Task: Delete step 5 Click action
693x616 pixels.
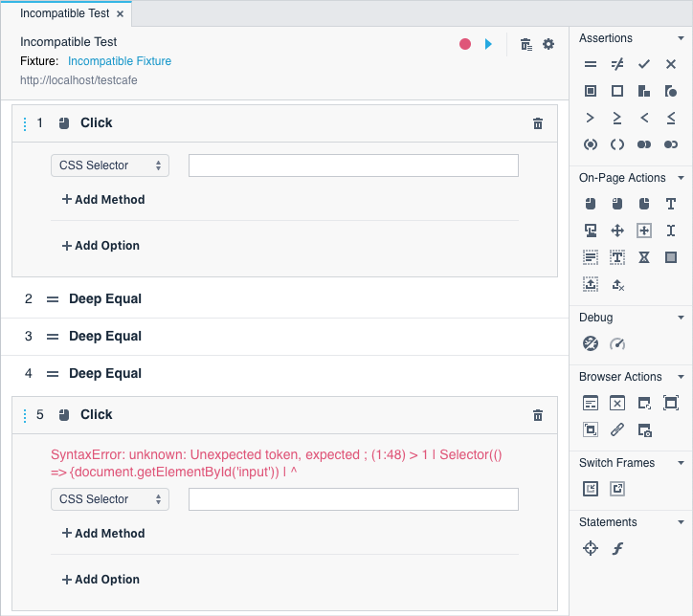Action: click(537, 415)
